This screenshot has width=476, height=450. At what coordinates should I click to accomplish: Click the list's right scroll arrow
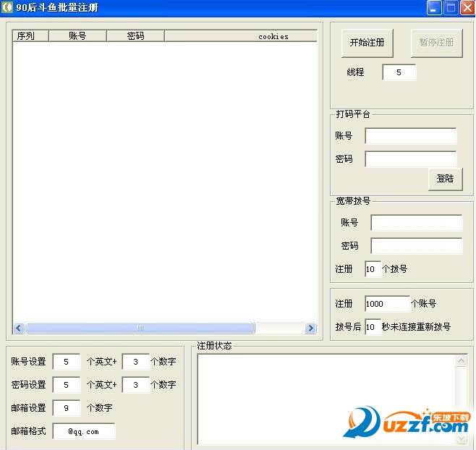[x=310, y=328]
